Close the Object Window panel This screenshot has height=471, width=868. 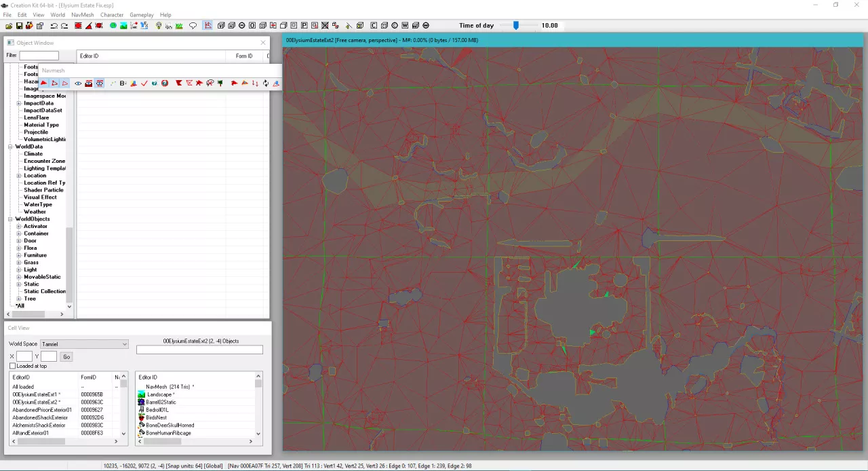pyautogui.click(x=263, y=43)
